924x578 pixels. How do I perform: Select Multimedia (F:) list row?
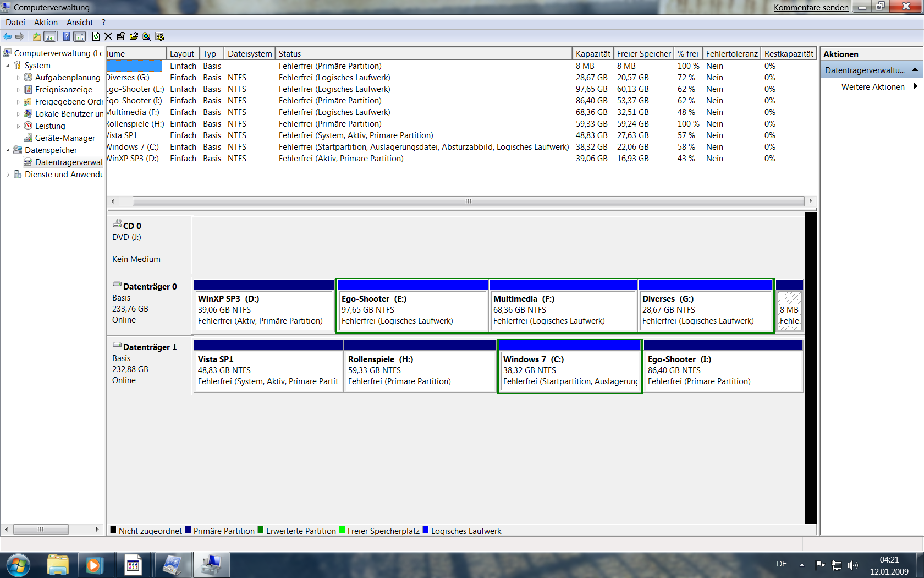pyautogui.click(x=461, y=112)
